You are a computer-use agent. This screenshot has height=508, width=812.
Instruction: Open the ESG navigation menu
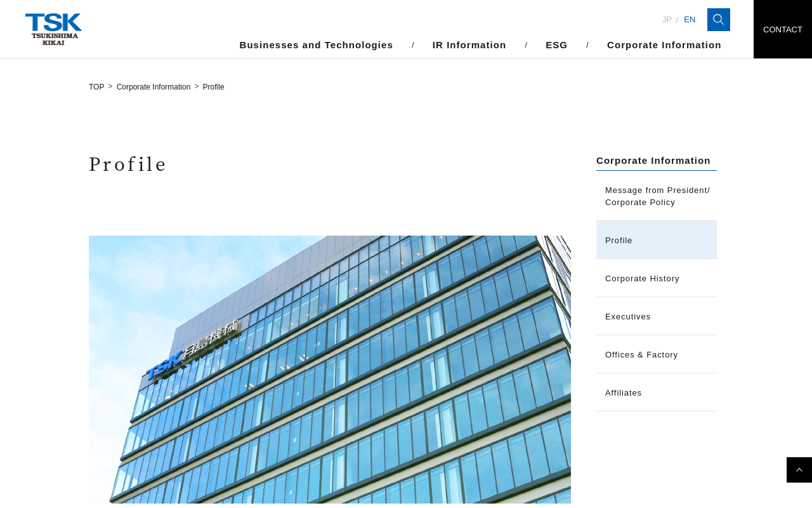556,45
